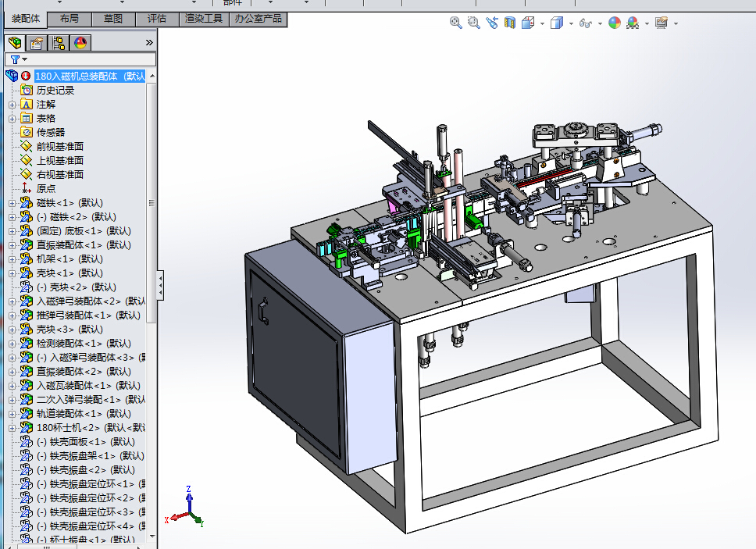
Task: Switch to the 草图 tab
Action: pyautogui.click(x=112, y=19)
